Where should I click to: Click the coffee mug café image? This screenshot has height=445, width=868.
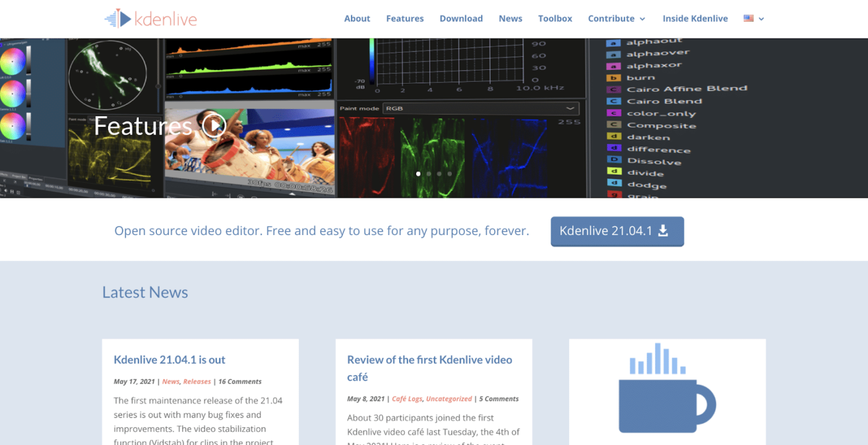click(667, 387)
